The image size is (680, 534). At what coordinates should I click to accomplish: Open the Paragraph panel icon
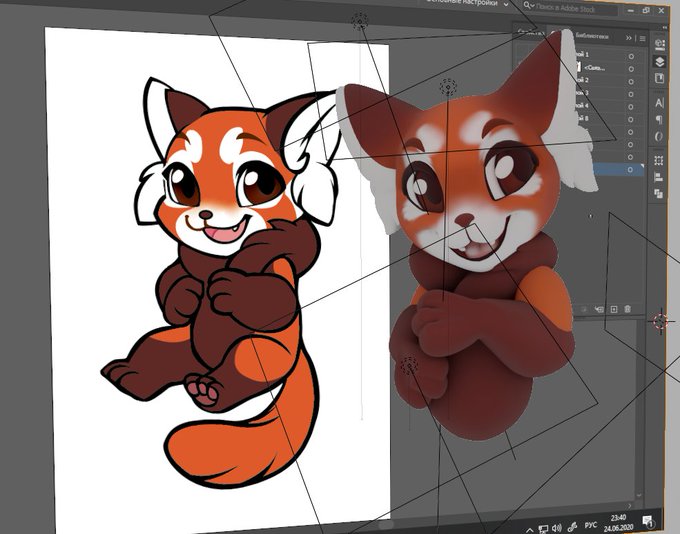(x=659, y=120)
